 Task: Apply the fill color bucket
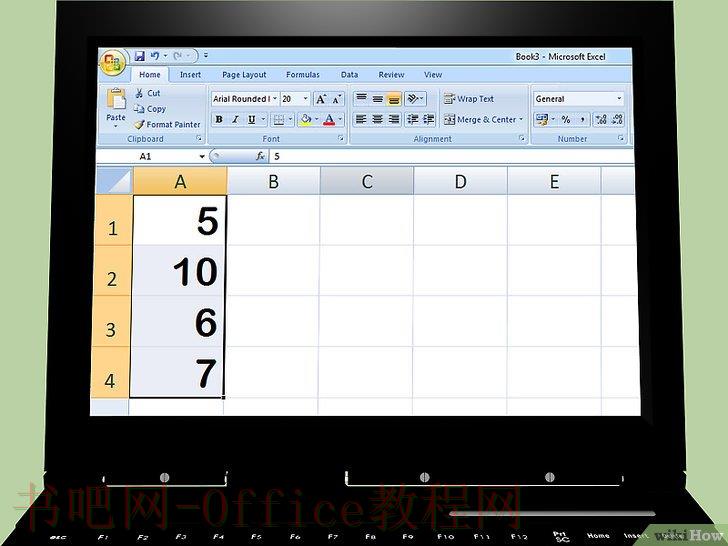pyautogui.click(x=306, y=120)
